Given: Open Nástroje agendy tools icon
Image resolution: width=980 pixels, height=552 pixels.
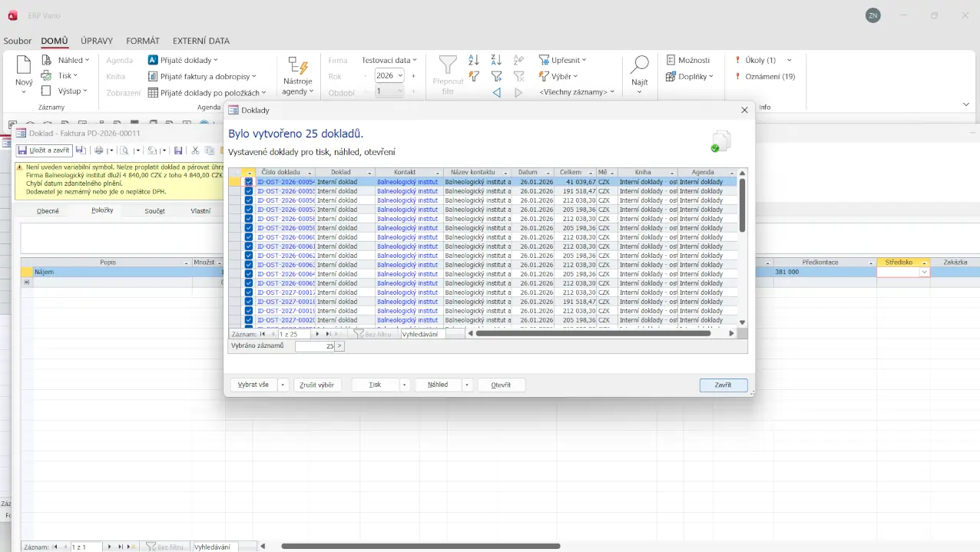Looking at the screenshot, I should coord(297,66).
